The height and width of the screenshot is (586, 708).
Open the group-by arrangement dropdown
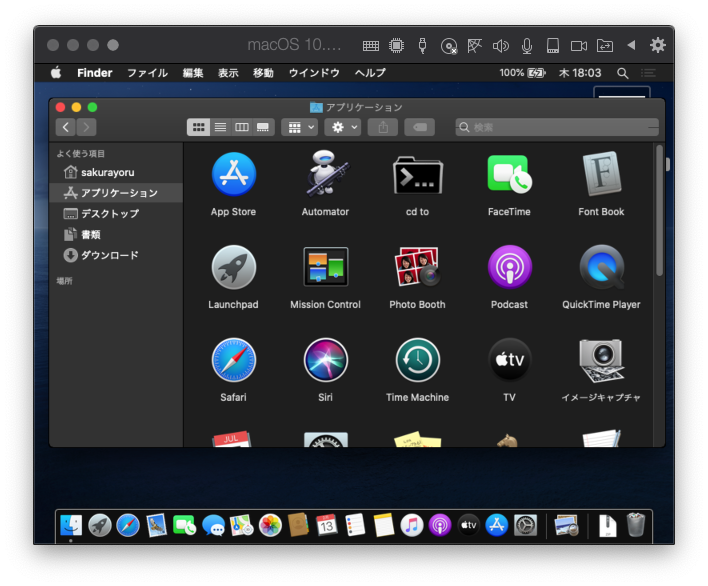pyautogui.click(x=299, y=127)
